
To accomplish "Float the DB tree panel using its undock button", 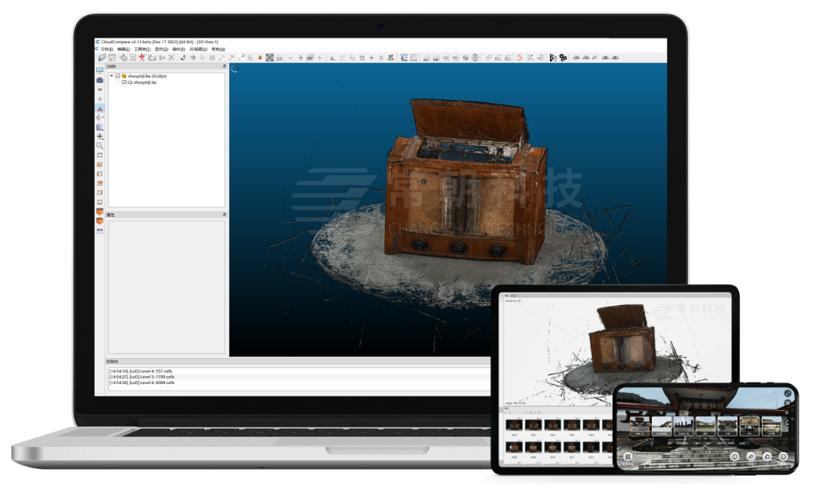I will click(x=224, y=67).
